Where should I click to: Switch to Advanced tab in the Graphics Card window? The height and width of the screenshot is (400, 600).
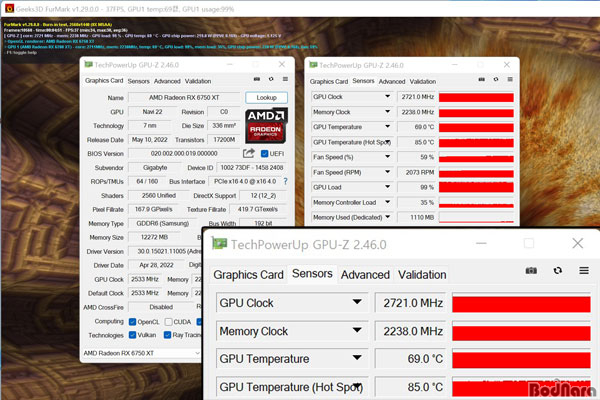click(167, 81)
